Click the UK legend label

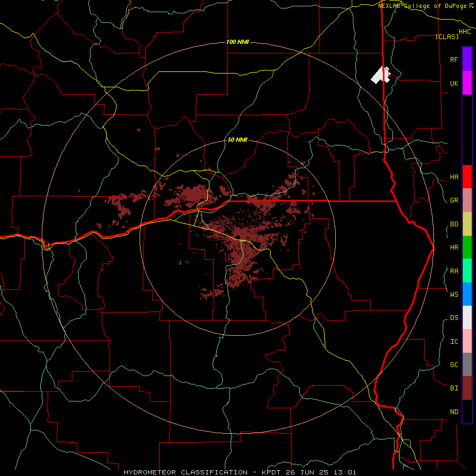pos(454,83)
